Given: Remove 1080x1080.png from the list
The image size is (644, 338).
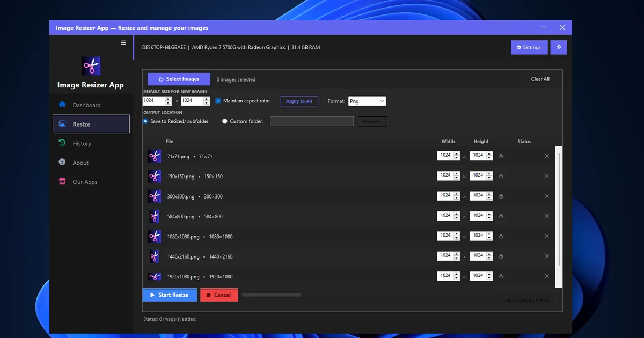Looking at the screenshot, I should pos(547,237).
